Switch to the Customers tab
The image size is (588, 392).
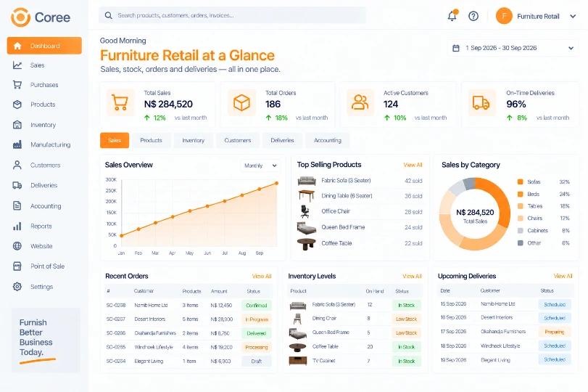(238, 140)
